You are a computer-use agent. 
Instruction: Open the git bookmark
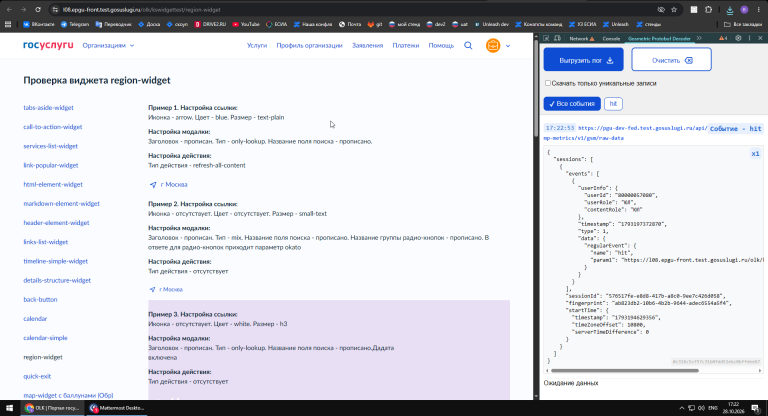tap(375, 24)
